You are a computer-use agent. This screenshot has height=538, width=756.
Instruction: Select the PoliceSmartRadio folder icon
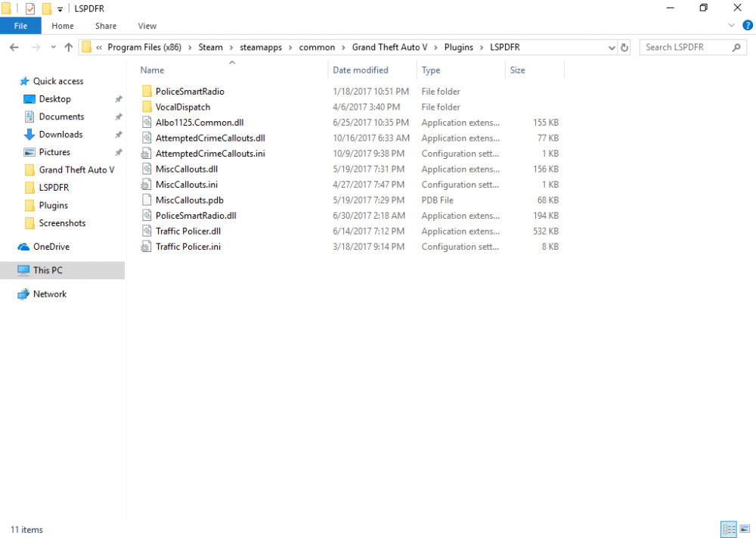click(x=147, y=92)
